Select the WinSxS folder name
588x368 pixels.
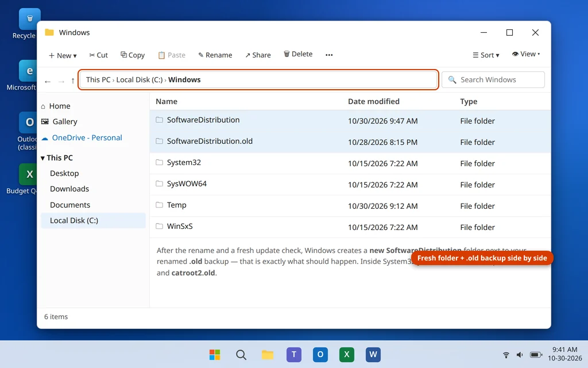point(180,227)
